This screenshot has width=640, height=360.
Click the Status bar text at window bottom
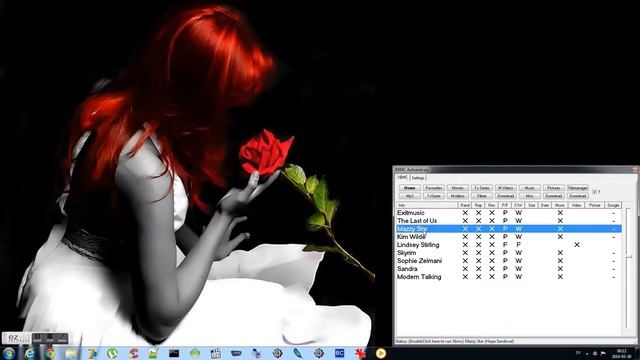[454, 341]
